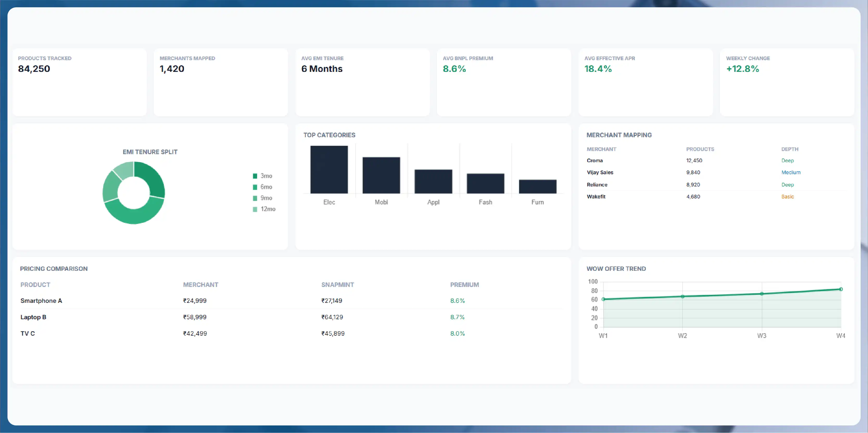Click the Laptop B product row

pyautogui.click(x=292, y=317)
